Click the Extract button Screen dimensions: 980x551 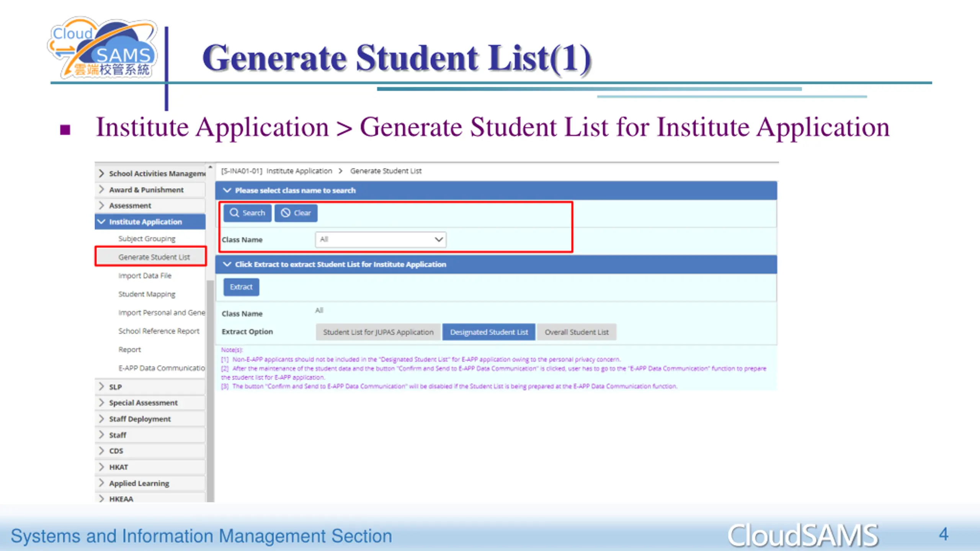241,287
